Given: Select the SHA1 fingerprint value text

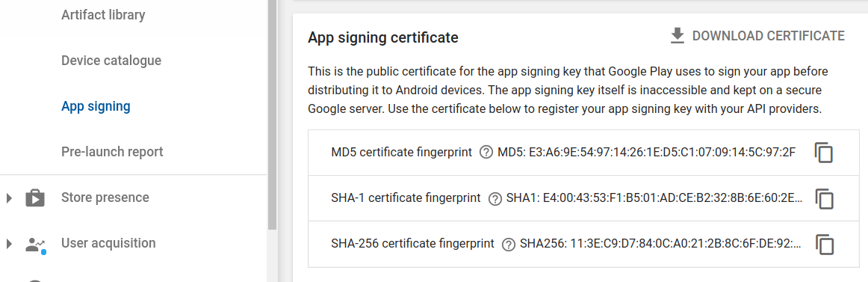Looking at the screenshot, I should (654, 198).
